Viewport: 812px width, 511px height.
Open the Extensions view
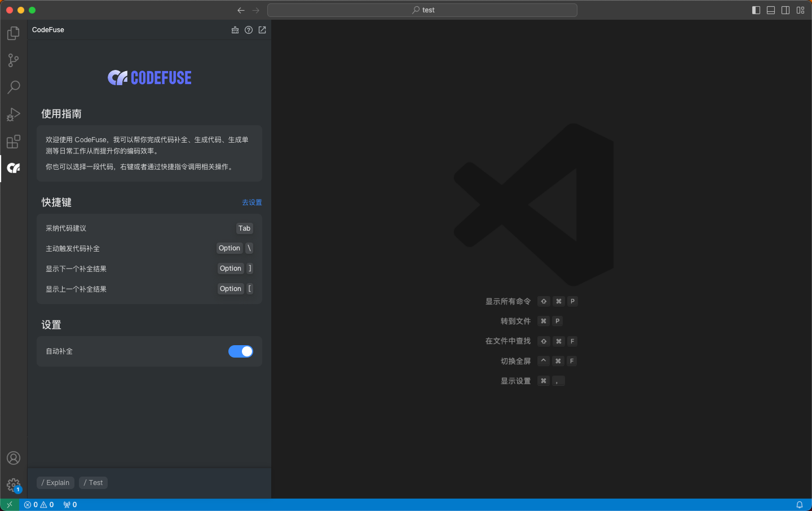[x=14, y=142]
